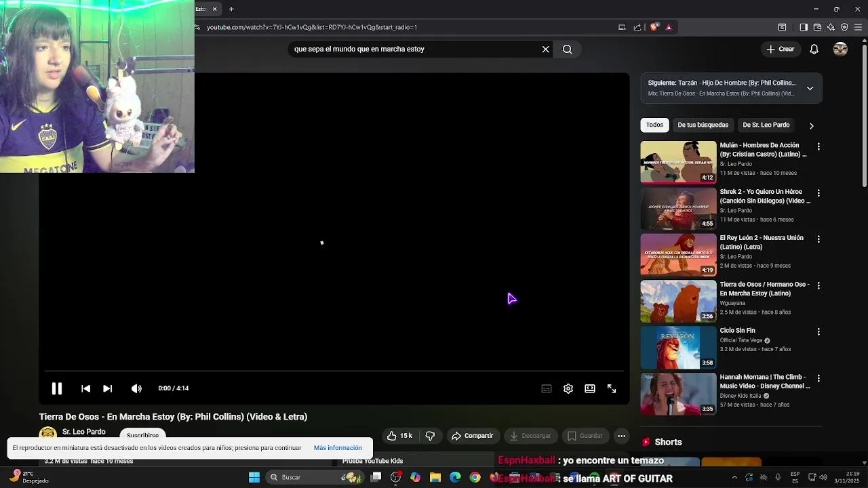Pause the video with the pause button
Viewport: 868px width, 488px height.
click(x=57, y=388)
